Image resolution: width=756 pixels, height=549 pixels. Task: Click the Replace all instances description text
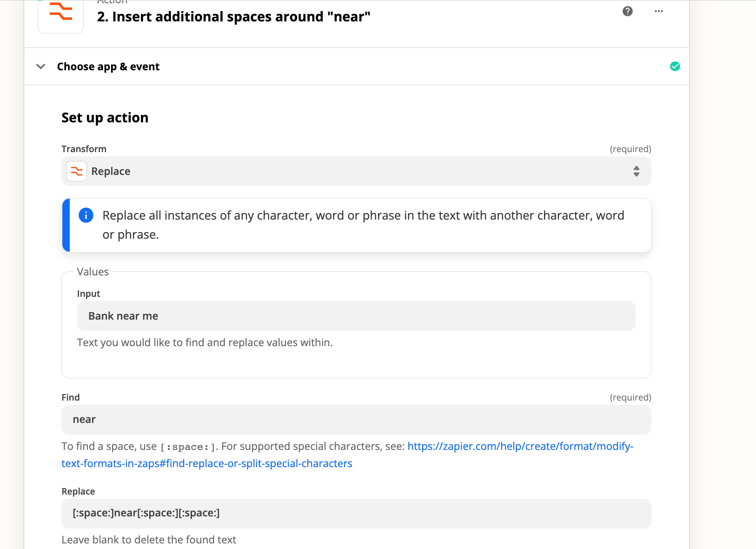[x=363, y=225]
